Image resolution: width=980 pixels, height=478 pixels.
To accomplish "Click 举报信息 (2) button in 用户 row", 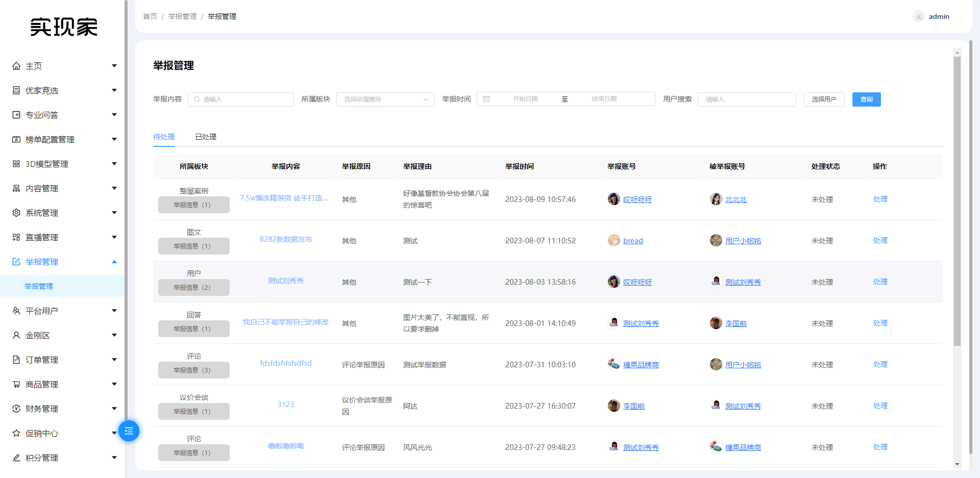I will pos(194,288).
